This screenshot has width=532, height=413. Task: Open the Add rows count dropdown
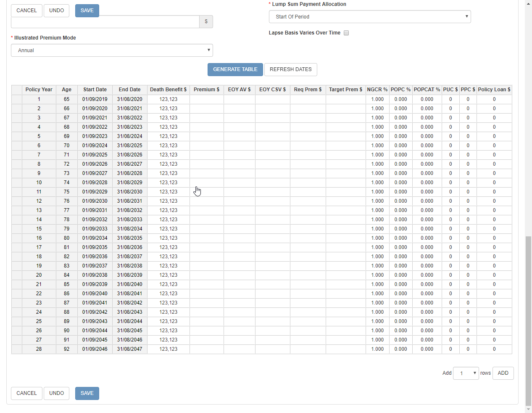coord(466,373)
